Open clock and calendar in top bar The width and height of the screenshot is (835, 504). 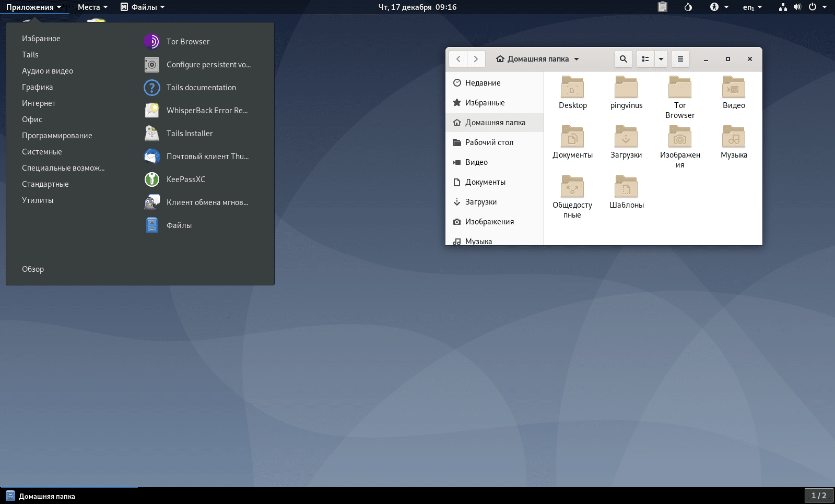417,7
